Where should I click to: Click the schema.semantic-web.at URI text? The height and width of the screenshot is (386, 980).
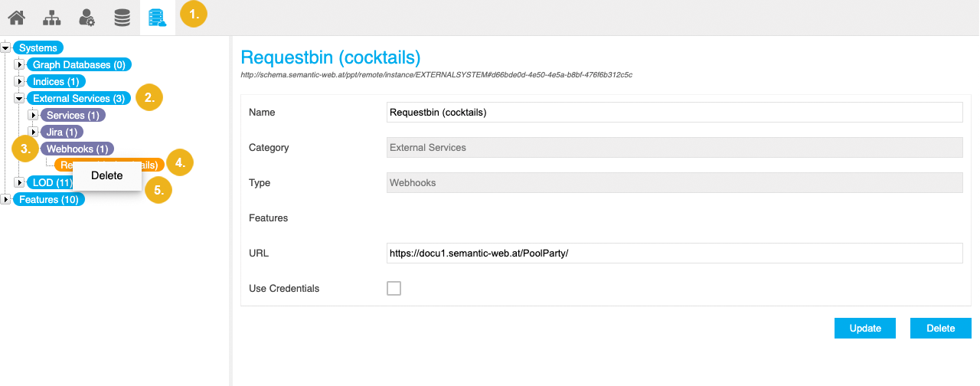click(436, 75)
